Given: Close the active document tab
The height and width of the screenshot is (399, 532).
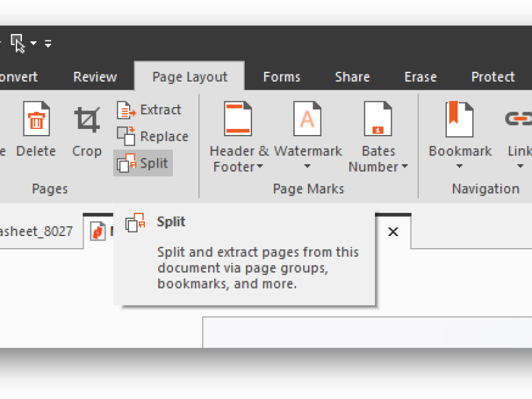Looking at the screenshot, I should pos(393,231).
